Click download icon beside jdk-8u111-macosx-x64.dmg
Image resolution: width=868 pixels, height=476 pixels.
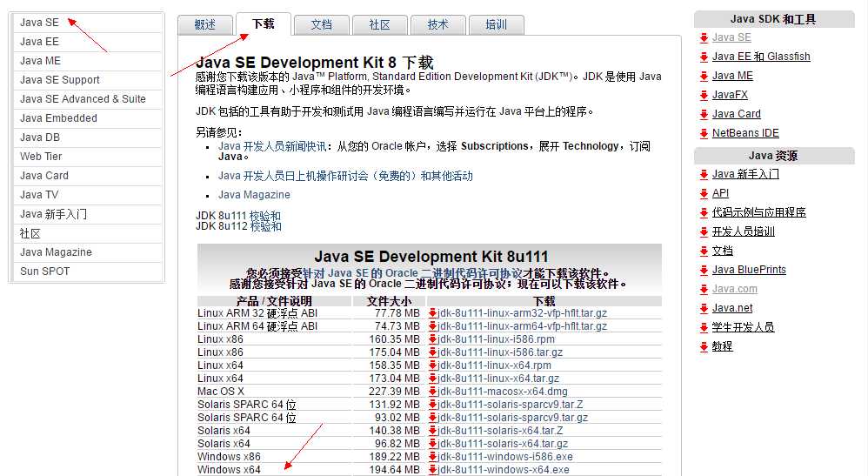[x=432, y=392]
